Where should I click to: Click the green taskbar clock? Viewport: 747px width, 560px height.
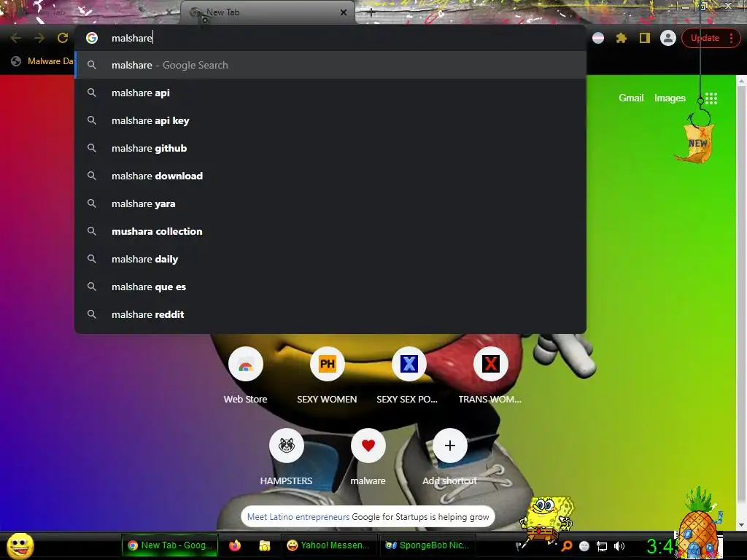coord(662,546)
